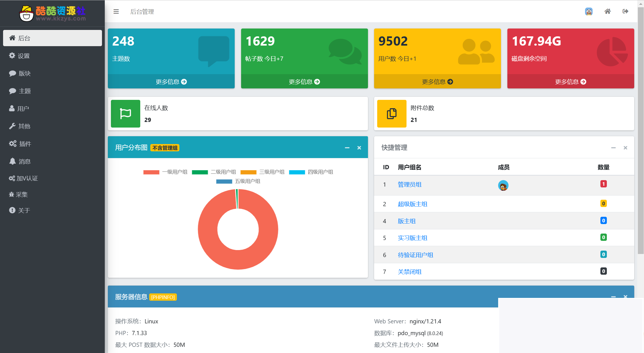Open 管理员组 user group settings
This screenshot has height=353, width=644.
click(x=409, y=184)
